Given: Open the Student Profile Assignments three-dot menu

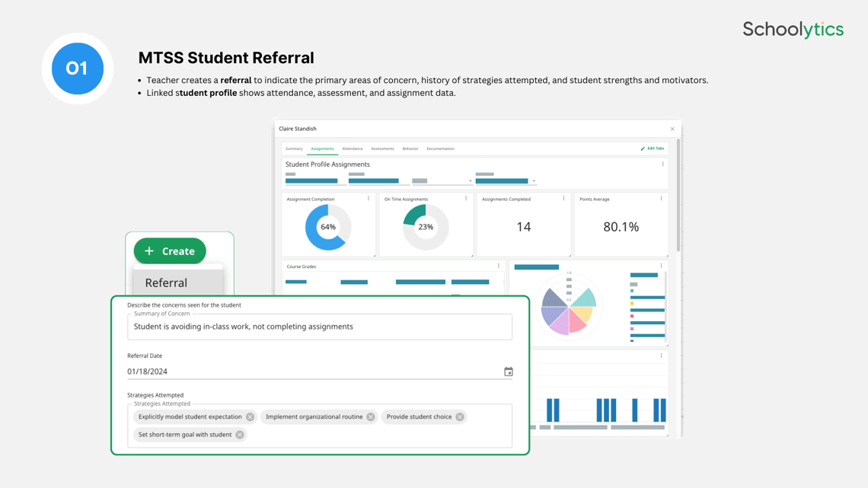Looking at the screenshot, I should (663, 164).
